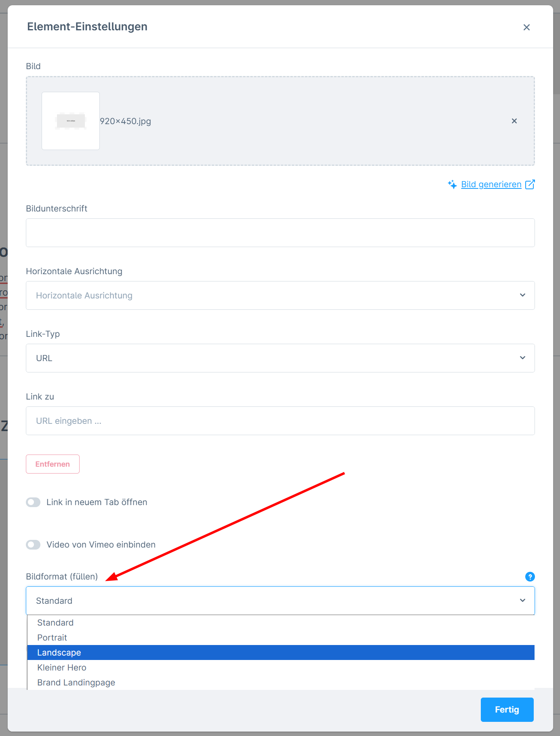Click the sparkle icon beside Bild generieren
The height and width of the screenshot is (736, 560).
coord(453,184)
